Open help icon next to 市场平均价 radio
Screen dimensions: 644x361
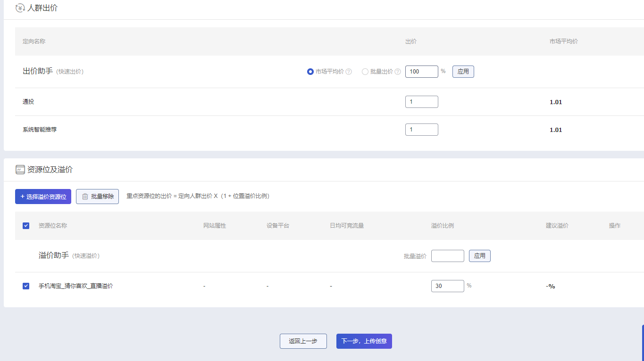(349, 72)
